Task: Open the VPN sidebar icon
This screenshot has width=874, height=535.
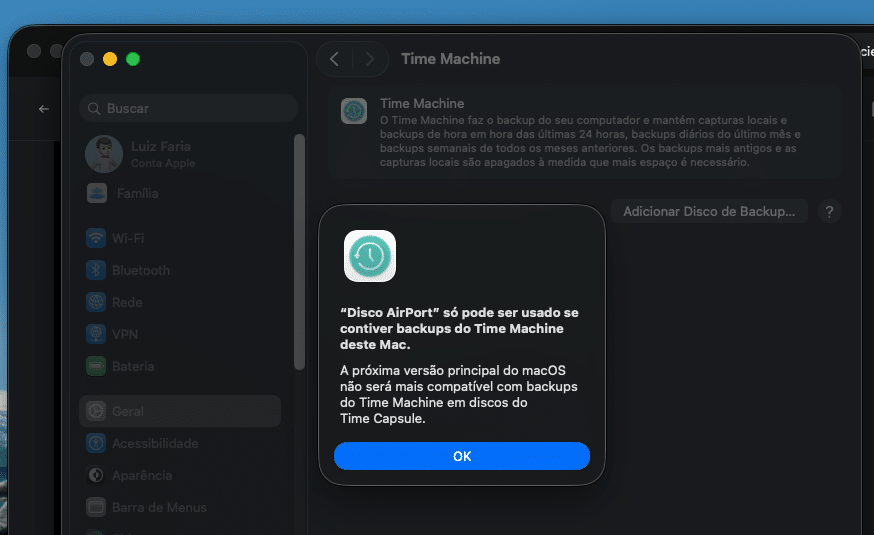Action: click(96, 334)
